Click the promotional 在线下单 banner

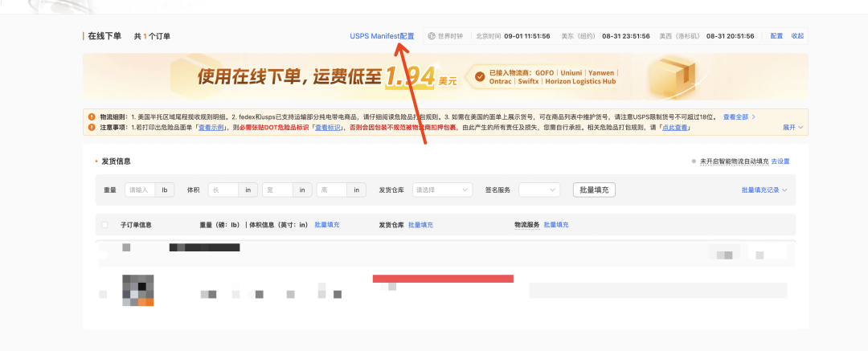tap(445, 76)
